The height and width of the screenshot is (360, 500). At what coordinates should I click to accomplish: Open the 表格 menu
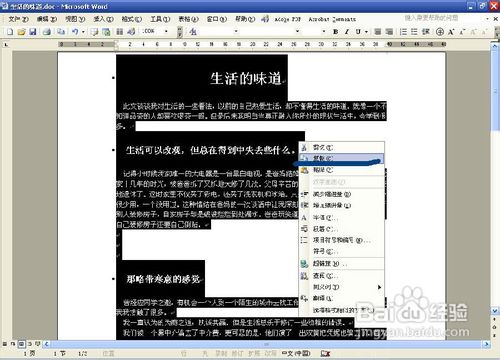(188, 19)
